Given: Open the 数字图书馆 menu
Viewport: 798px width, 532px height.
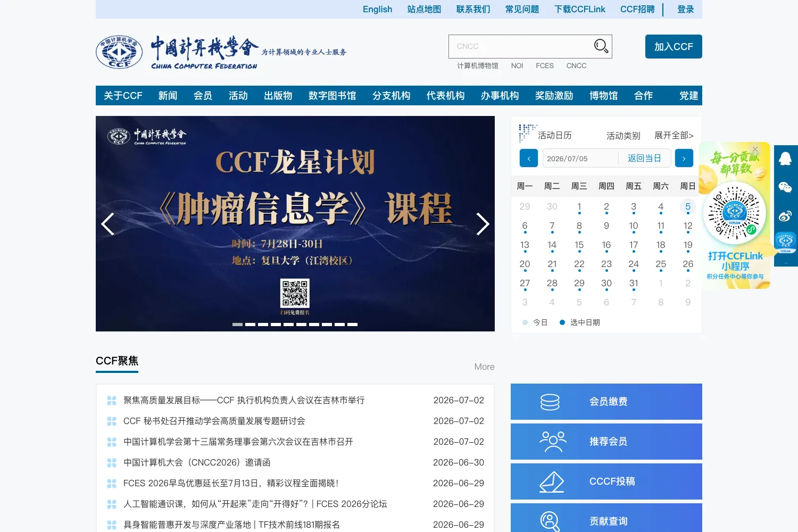Looking at the screenshot, I should coord(332,96).
